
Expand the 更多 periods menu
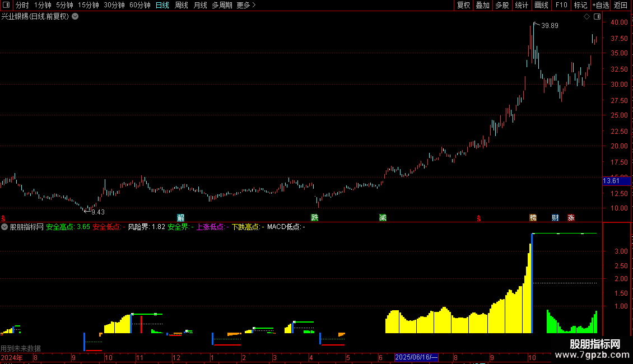[x=246, y=5]
